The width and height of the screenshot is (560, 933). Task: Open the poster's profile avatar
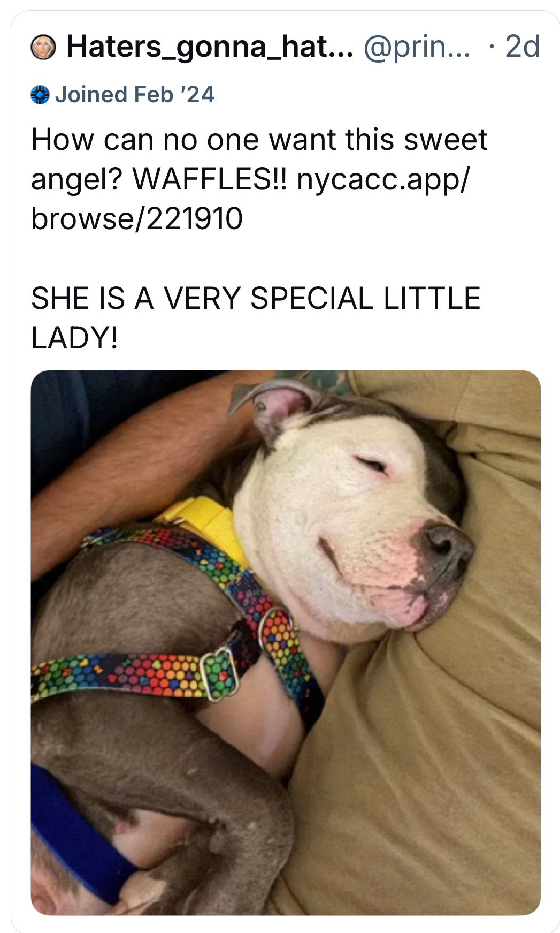tap(43, 47)
